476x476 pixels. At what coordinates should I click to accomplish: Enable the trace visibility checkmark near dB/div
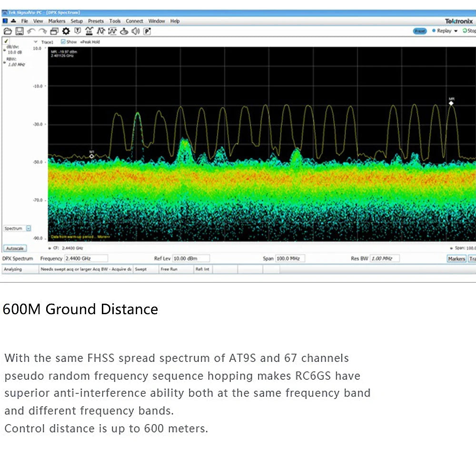pyautogui.click(x=6, y=42)
